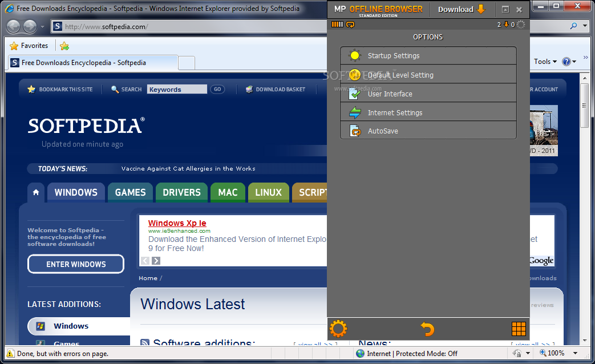Switch to the LINUX category tab
Viewport: 595px width, 364px height.
click(x=268, y=192)
